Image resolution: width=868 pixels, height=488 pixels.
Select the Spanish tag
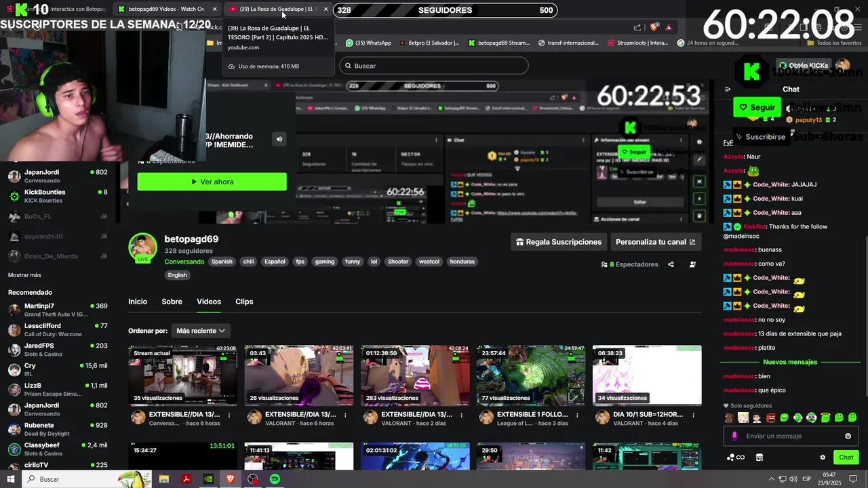point(222,262)
